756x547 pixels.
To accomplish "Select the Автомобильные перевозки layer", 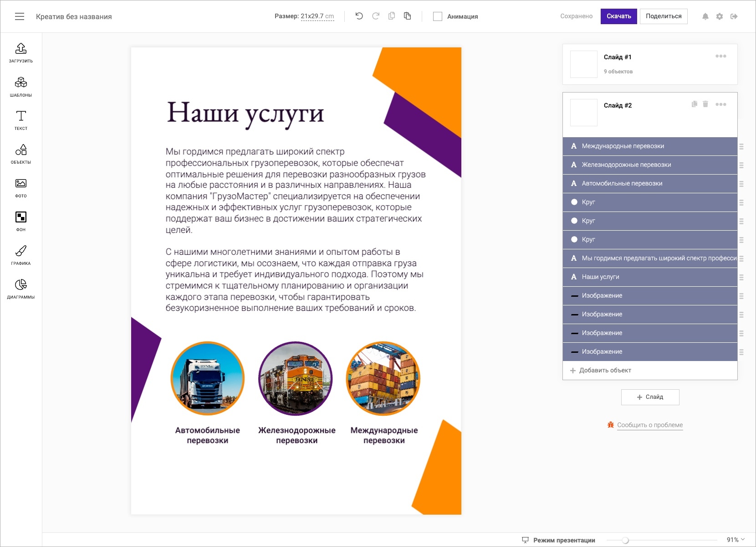I will (650, 184).
